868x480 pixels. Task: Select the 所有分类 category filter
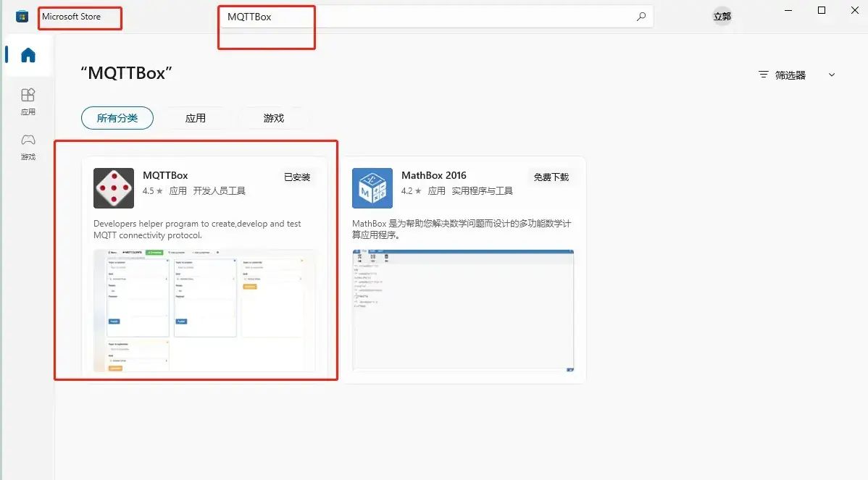coord(117,117)
